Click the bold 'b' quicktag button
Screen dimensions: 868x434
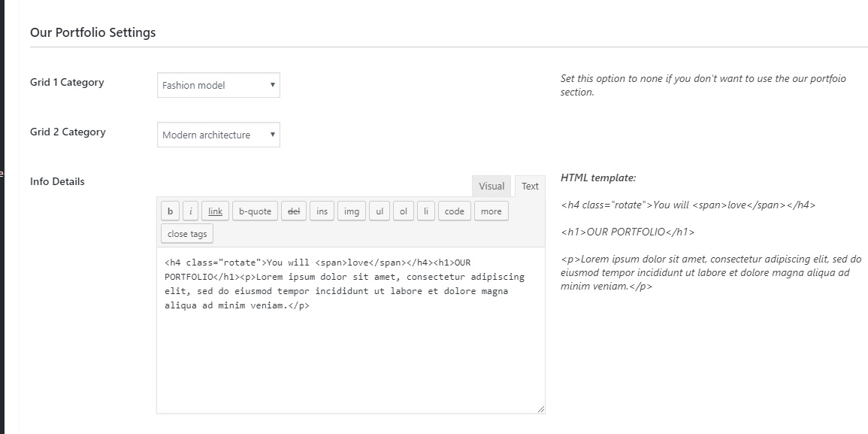pyautogui.click(x=170, y=211)
